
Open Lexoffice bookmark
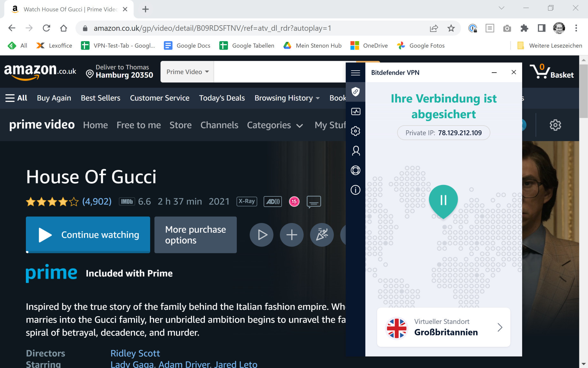coord(54,46)
